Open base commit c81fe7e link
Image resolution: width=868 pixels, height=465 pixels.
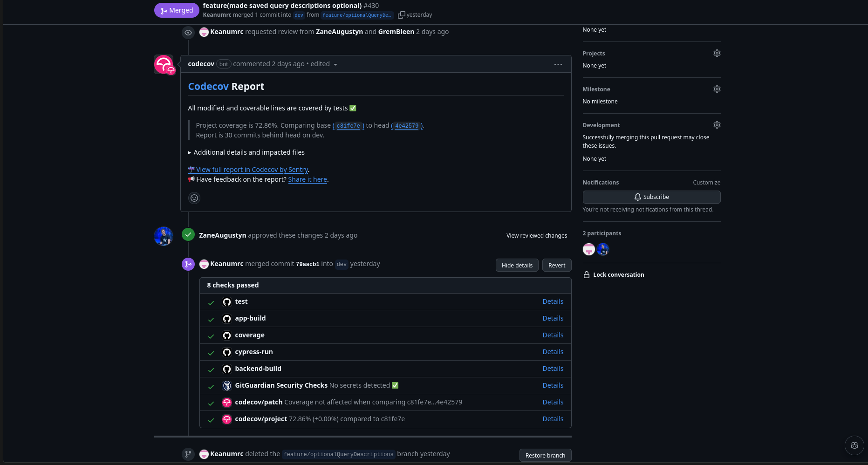(348, 126)
